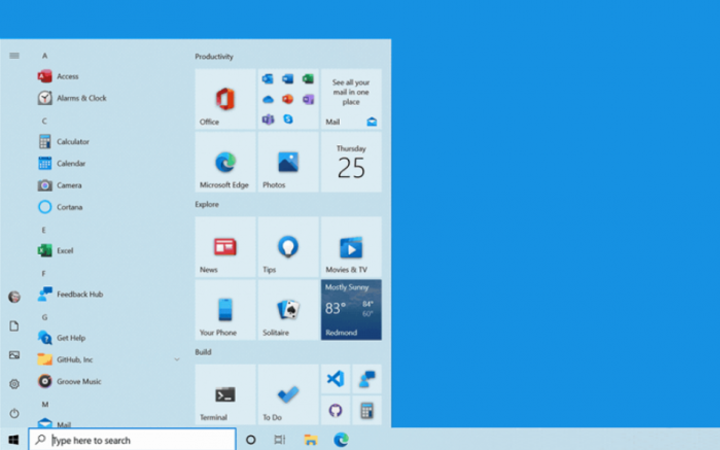Screen dimensions: 720x450
Task: Open the Documents sidebar icon
Action: (x=14, y=326)
